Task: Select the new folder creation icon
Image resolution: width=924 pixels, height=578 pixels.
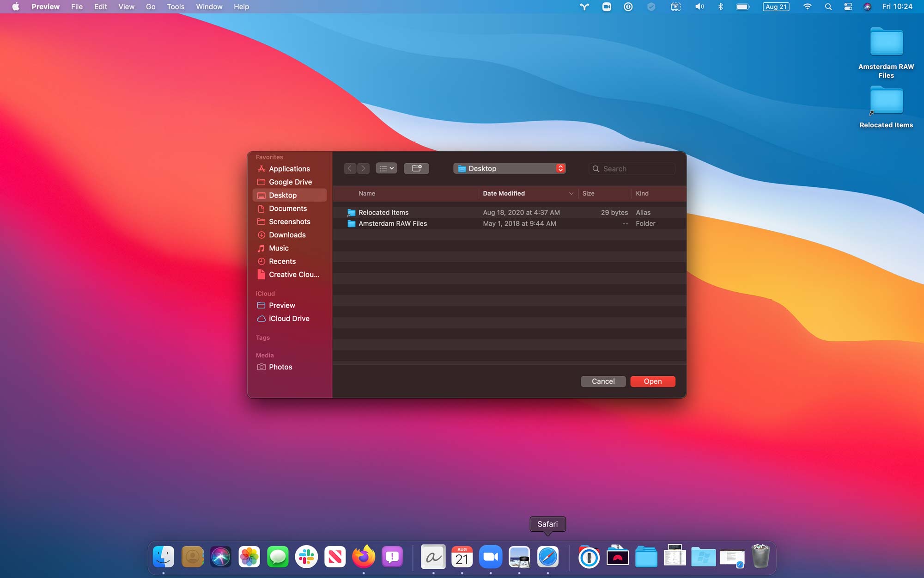Action: pyautogui.click(x=416, y=168)
